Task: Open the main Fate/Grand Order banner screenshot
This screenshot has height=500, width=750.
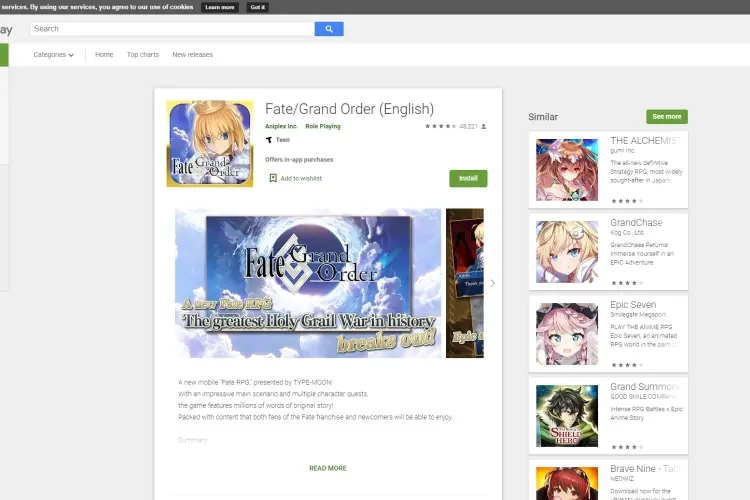Action: coord(308,283)
